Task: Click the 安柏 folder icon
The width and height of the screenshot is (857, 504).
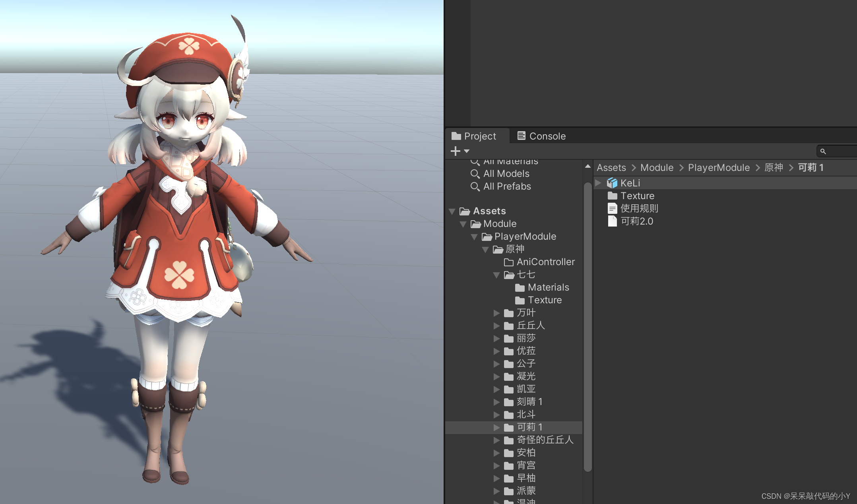Action: pyautogui.click(x=509, y=453)
